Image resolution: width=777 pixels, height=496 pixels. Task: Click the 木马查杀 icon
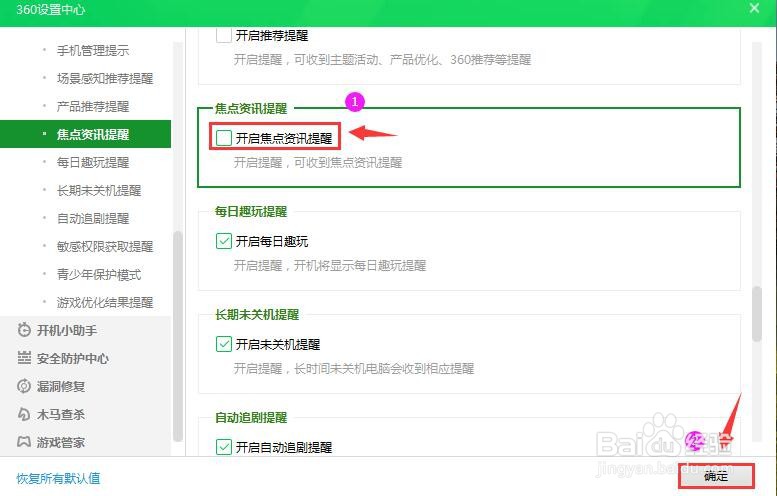[x=24, y=414]
